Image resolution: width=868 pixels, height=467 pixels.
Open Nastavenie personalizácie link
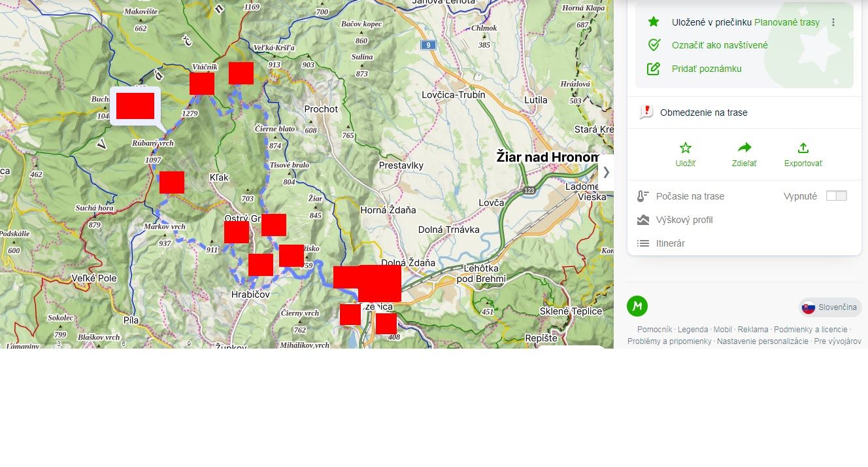763,341
